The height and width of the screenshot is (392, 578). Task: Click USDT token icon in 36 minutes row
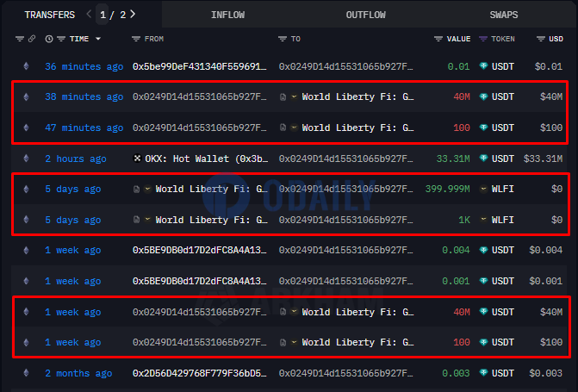tap(483, 66)
